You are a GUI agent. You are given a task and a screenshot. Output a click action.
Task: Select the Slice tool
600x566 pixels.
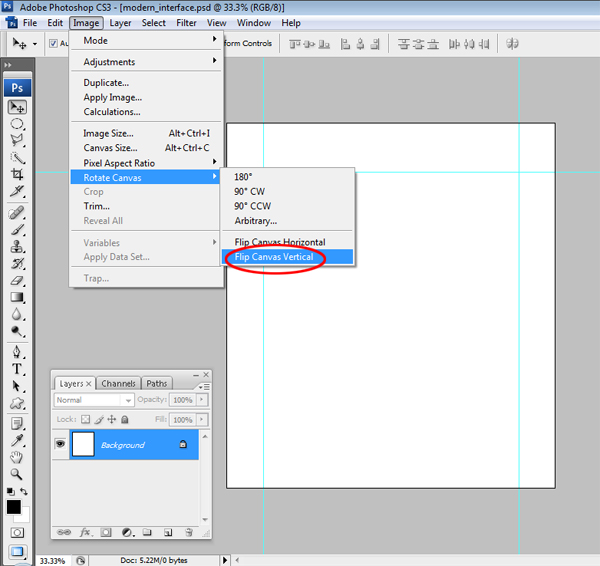coord(17,191)
